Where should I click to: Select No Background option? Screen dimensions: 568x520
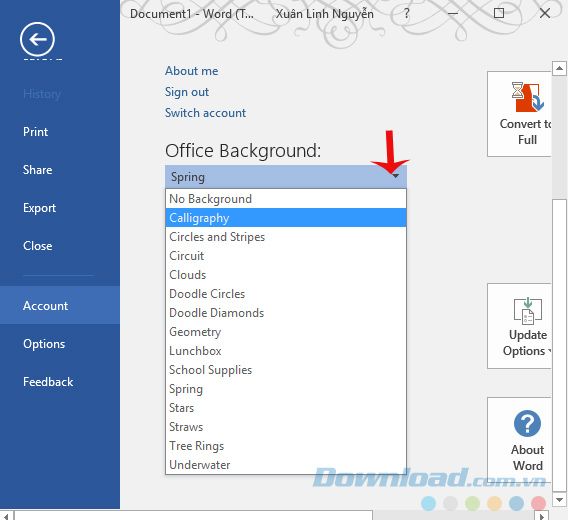tap(286, 199)
